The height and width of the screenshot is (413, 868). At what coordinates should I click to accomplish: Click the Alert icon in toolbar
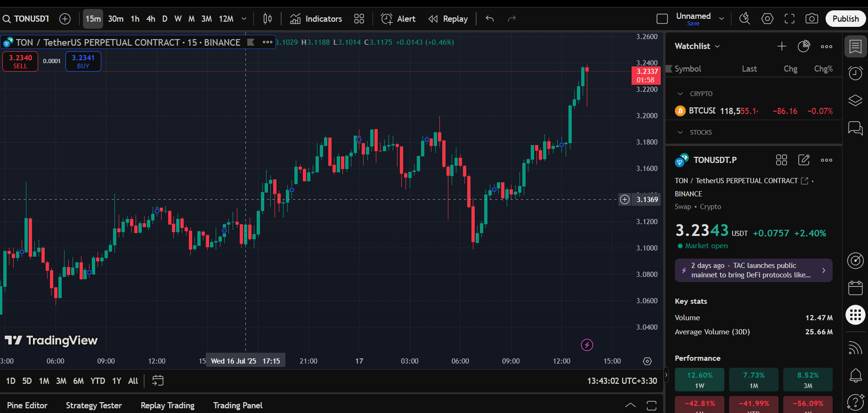[398, 19]
